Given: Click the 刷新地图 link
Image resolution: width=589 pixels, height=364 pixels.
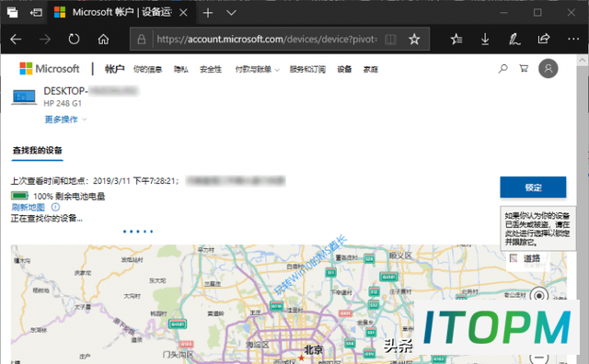Looking at the screenshot, I should click(x=29, y=207).
